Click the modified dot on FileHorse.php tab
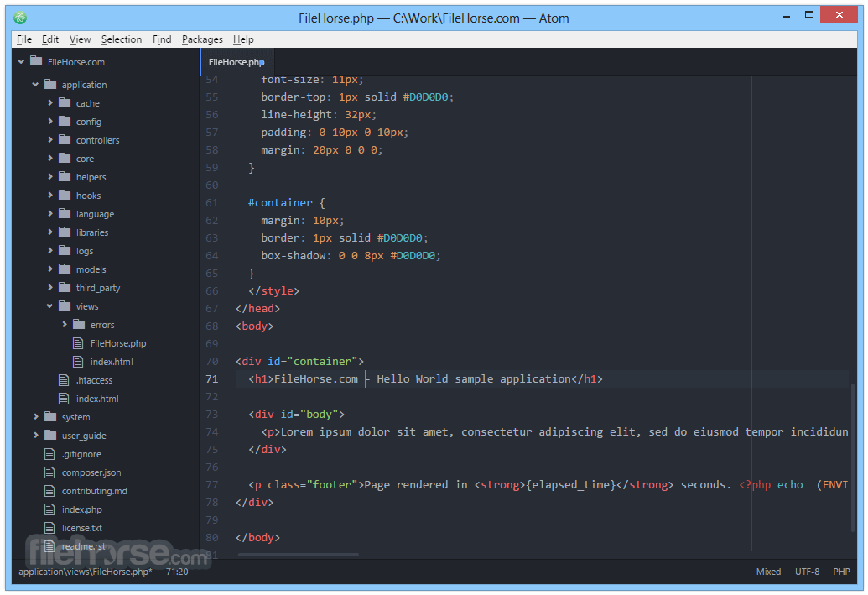The height and width of the screenshot is (595, 868). pyautogui.click(x=262, y=63)
